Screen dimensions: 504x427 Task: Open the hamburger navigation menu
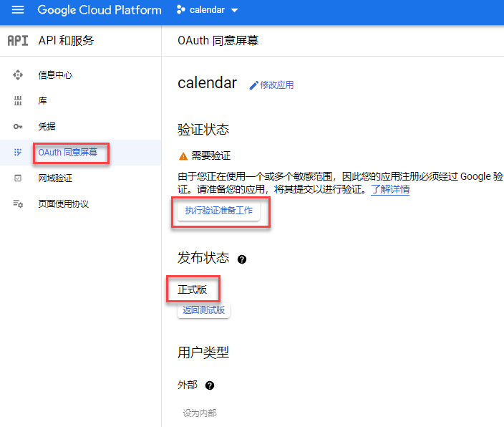click(18, 10)
